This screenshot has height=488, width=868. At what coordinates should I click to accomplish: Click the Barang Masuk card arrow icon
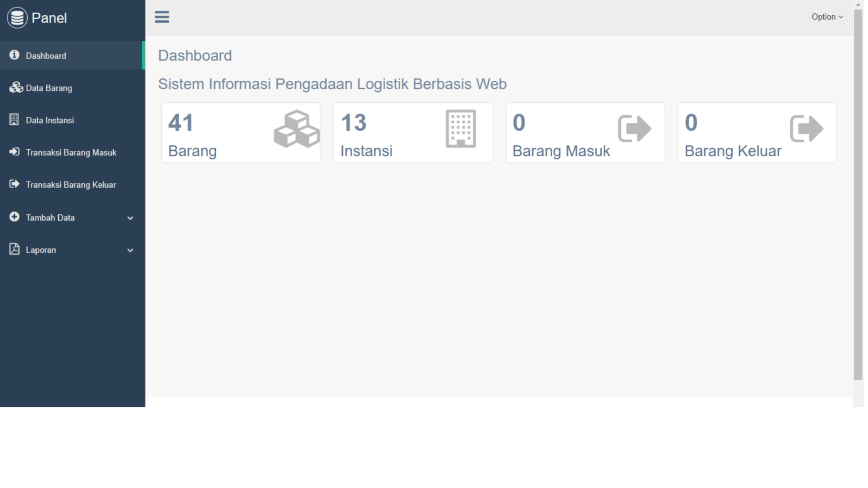click(x=635, y=129)
